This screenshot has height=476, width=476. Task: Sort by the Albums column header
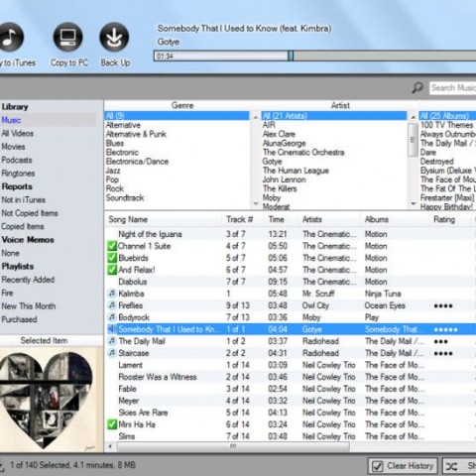395,219
